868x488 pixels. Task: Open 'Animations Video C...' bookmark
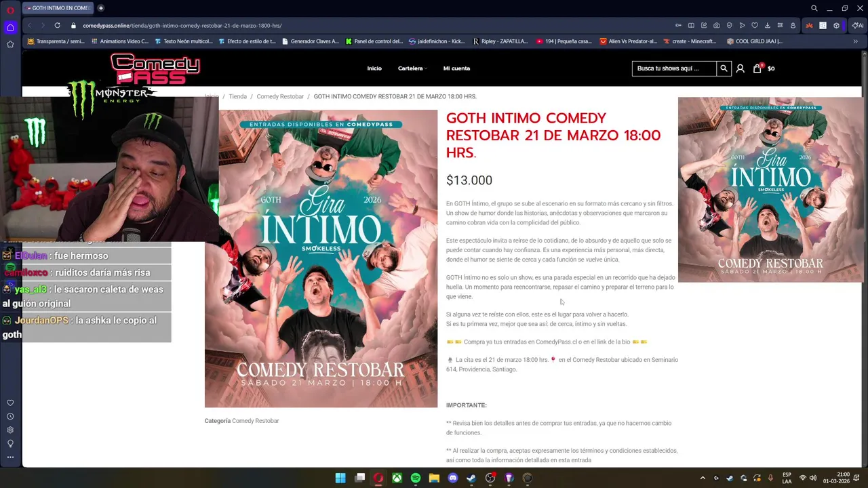click(x=119, y=41)
